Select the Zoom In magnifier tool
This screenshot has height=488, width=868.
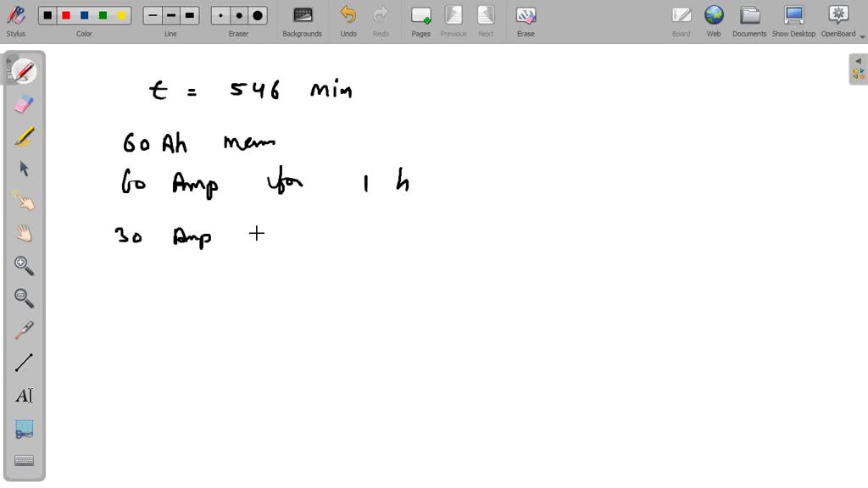click(x=24, y=265)
